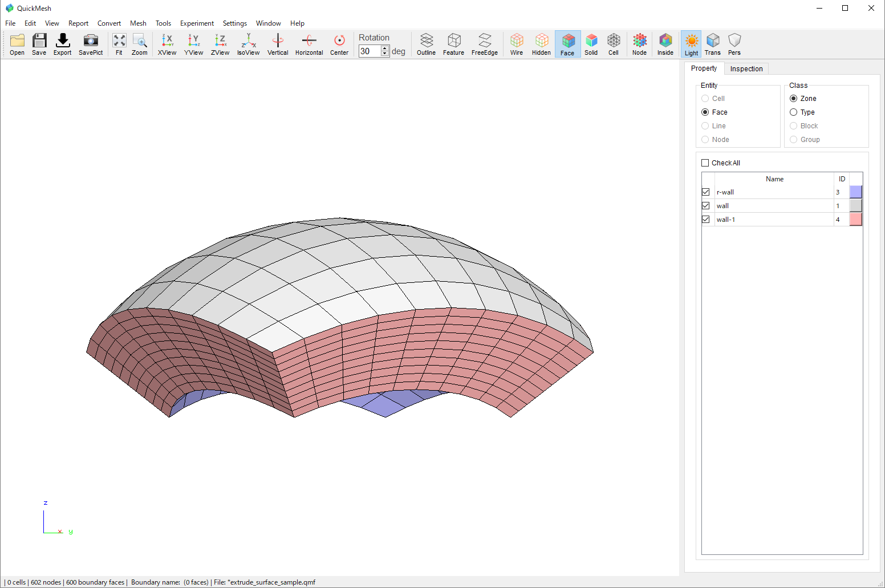Click the ID column header
Viewport: 885px width, 588px height.
tap(842, 179)
